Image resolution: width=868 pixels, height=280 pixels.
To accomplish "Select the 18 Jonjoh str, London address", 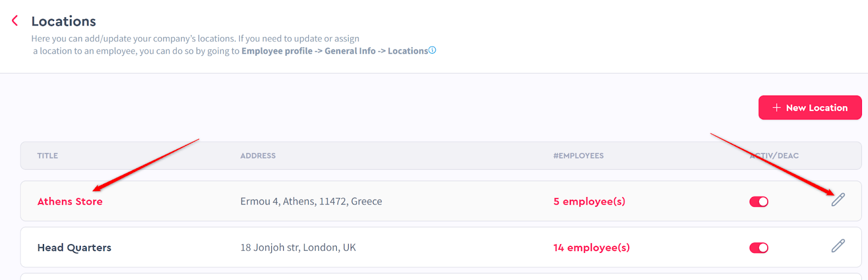I will (298, 247).
